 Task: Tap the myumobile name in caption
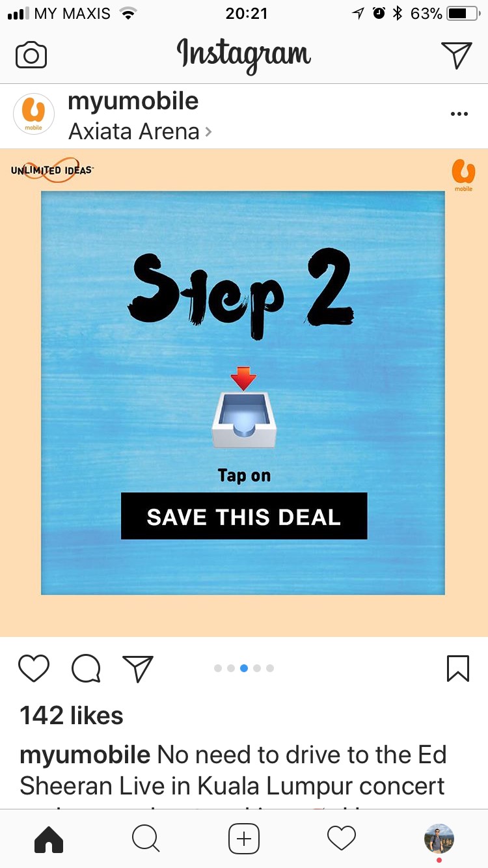click(85, 755)
